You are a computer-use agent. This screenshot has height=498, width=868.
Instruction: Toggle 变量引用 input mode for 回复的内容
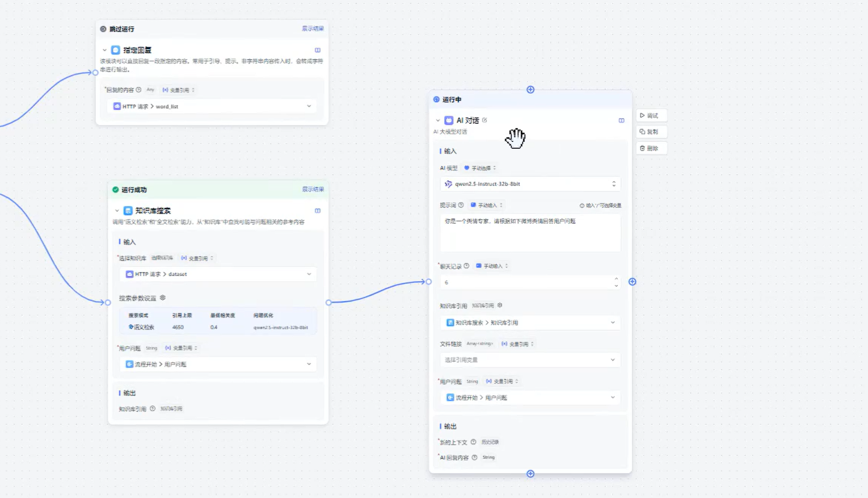pyautogui.click(x=179, y=90)
